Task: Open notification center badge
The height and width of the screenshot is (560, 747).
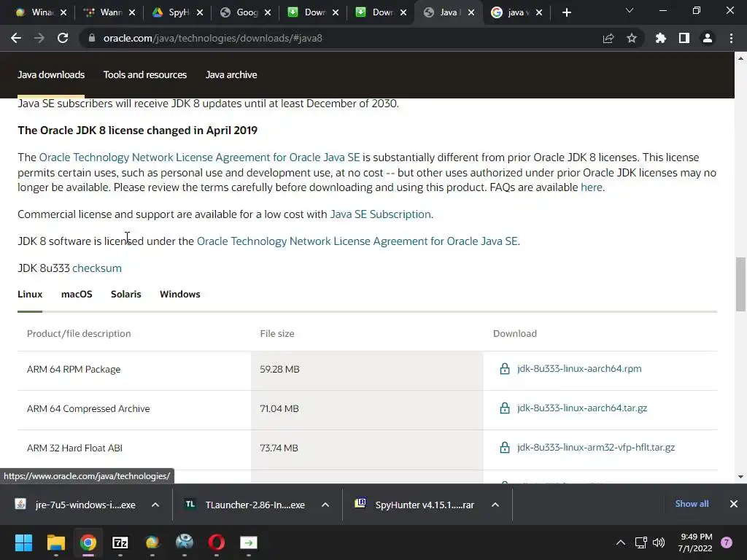Action: [727, 542]
